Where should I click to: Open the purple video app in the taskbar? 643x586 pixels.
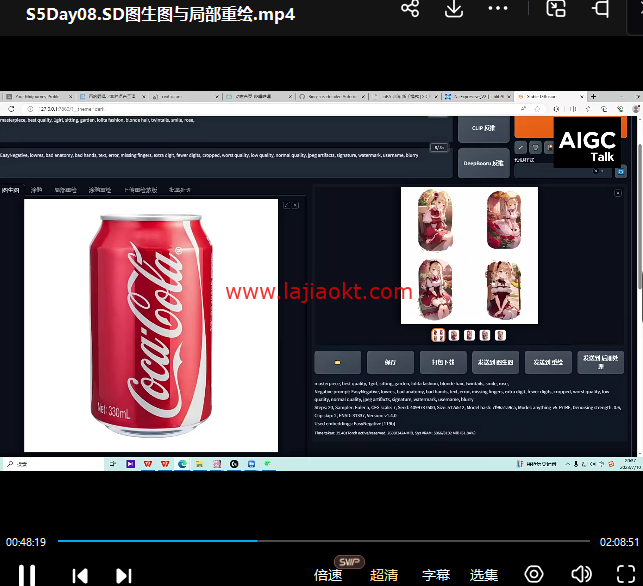(130, 464)
